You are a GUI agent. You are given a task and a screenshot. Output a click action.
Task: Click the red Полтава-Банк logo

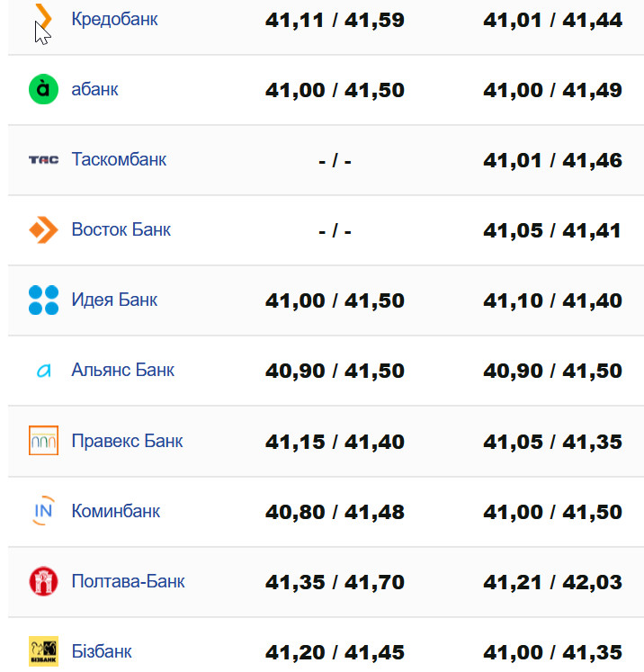coord(43,581)
